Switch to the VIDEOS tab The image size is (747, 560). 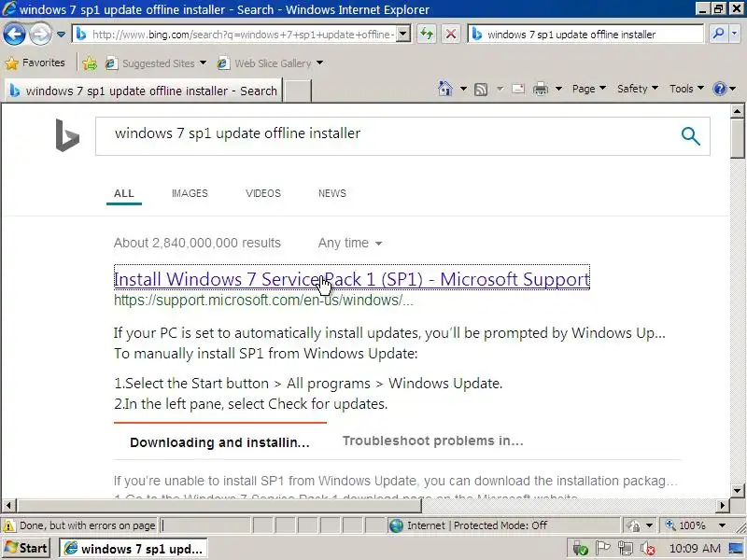click(263, 193)
